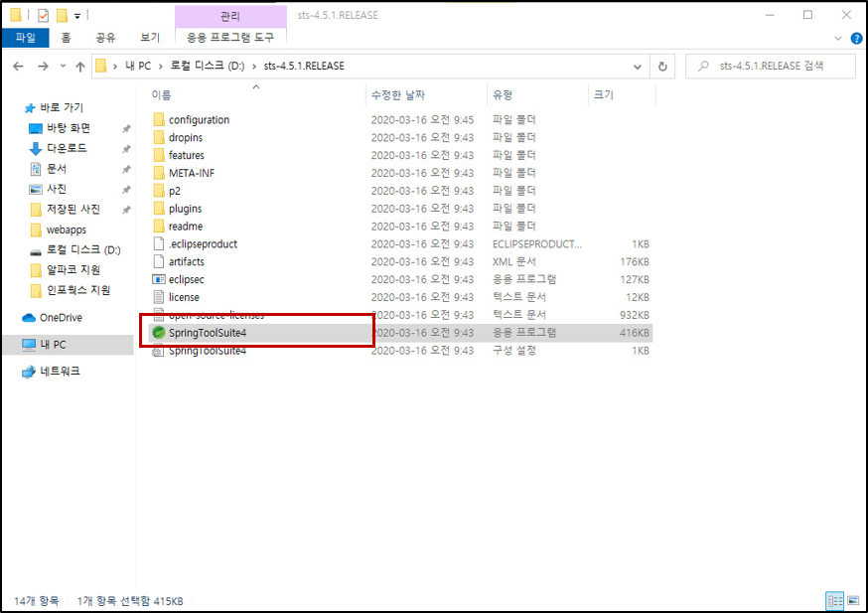This screenshot has height=613, width=868.
Task: Select the plugins folder icon
Action: [x=159, y=209]
